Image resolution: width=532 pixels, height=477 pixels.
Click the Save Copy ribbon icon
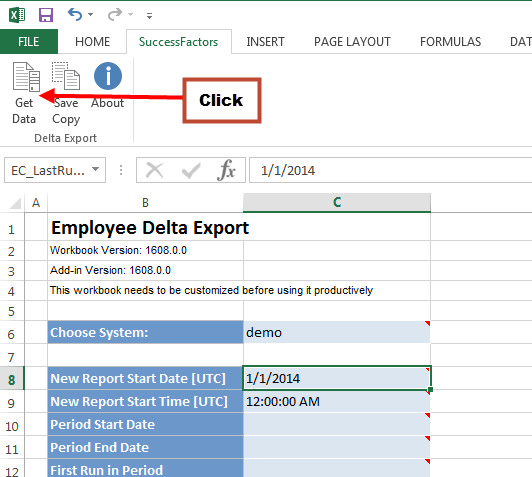pos(66,76)
